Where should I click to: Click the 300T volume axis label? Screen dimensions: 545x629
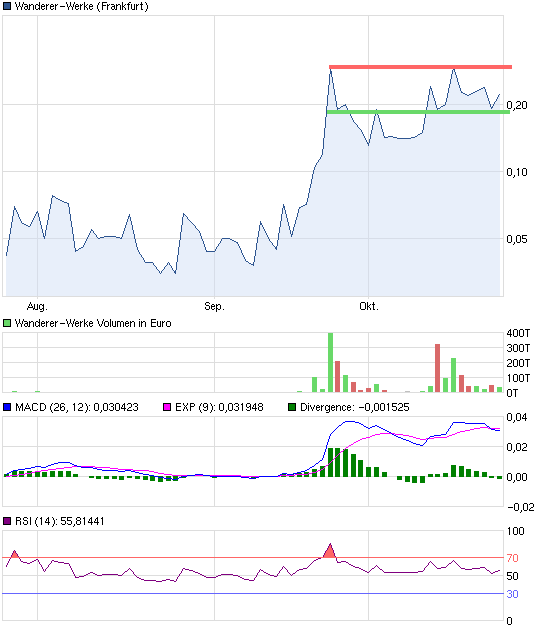tap(518, 348)
